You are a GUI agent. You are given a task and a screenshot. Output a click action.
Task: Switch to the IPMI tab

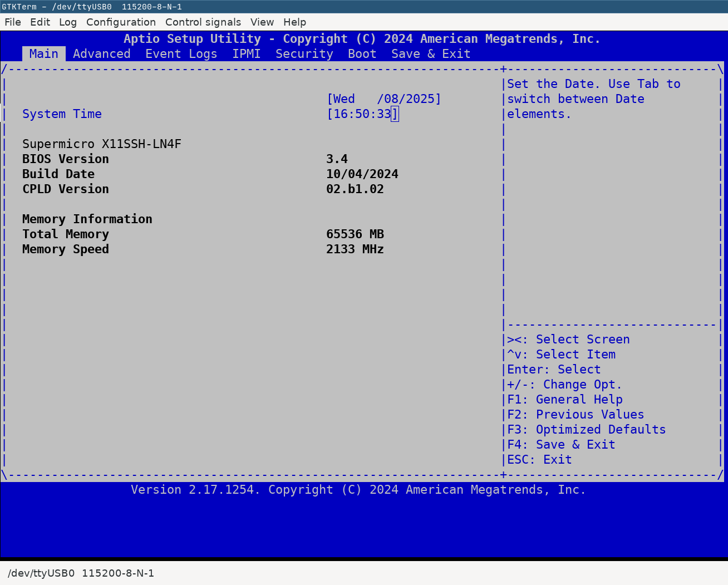247,54
